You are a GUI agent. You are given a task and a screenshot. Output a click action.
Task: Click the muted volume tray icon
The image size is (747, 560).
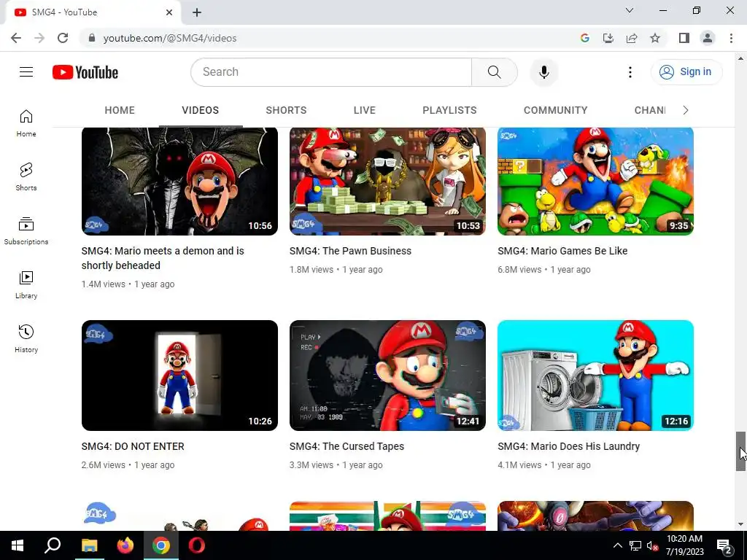click(x=652, y=545)
